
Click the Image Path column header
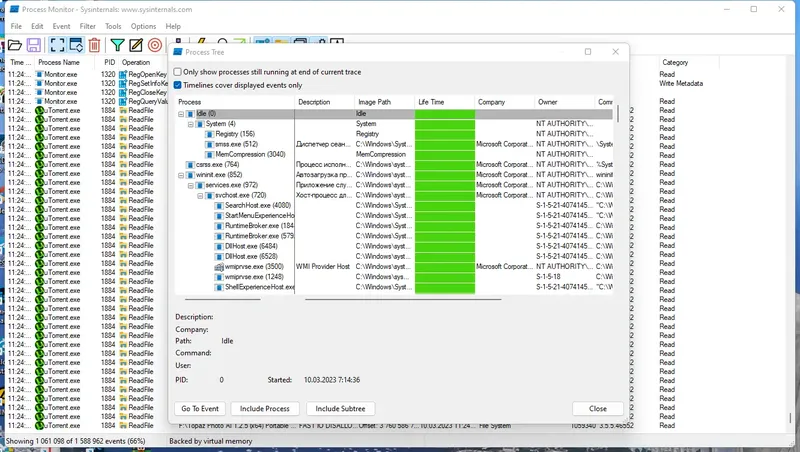[384, 102]
